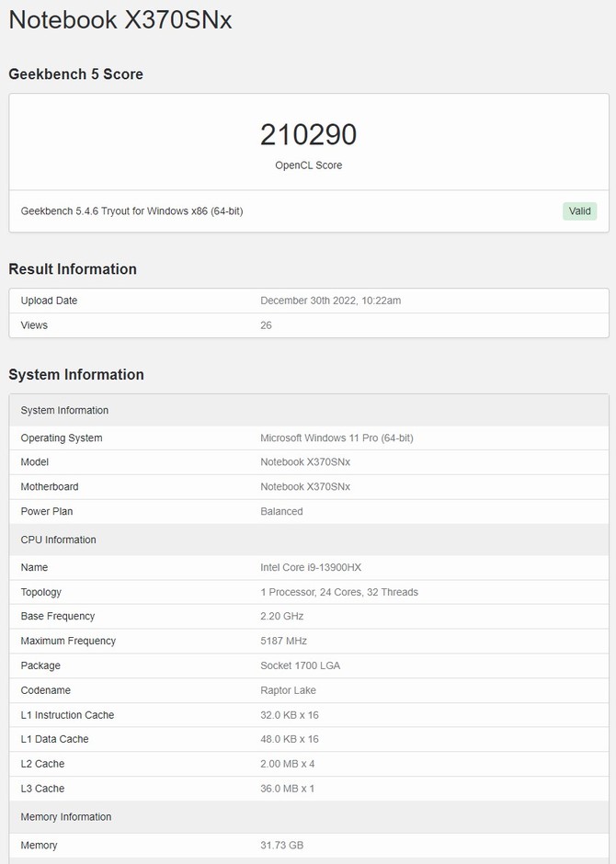Select the '5187 MHz' value
The image size is (616, 864).
284,642
